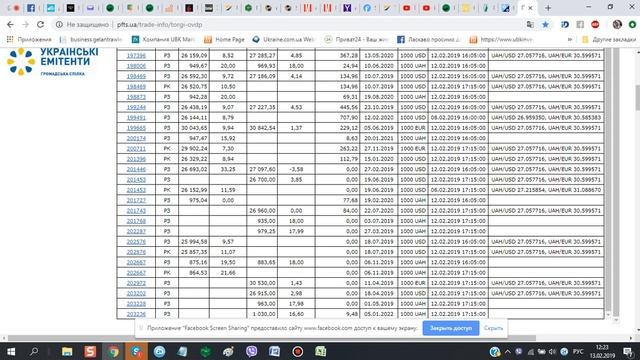The height and width of the screenshot is (360, 640).
Task: Open security link 199491
Action: click(x=136, y=118)
